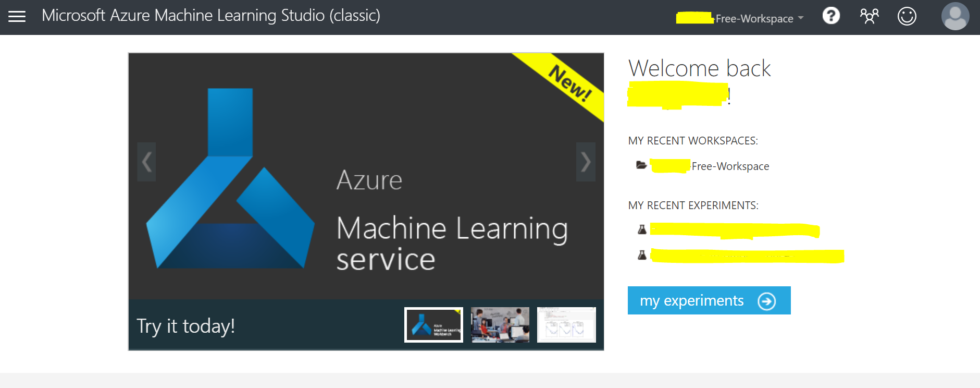Screen dimensions: 980x388
Task: Select the people at computers thumbnail
Action: [500, 325]
